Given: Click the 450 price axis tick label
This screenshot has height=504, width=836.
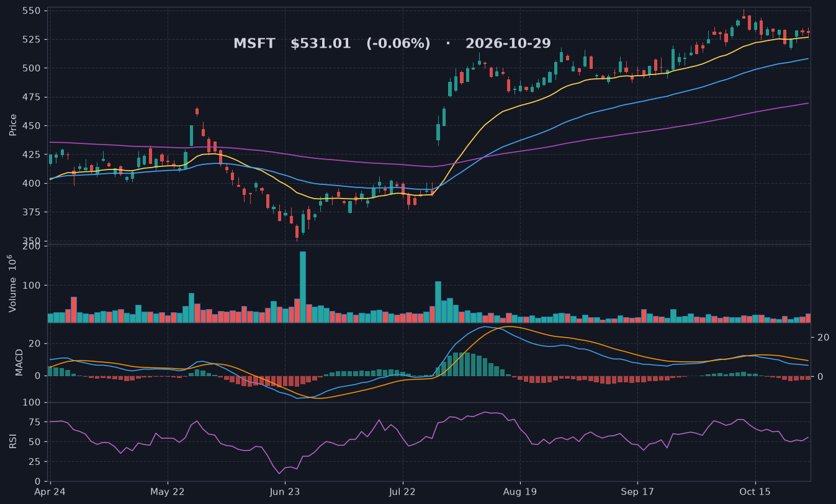Looking at the screenshot, I should (32, 126).
